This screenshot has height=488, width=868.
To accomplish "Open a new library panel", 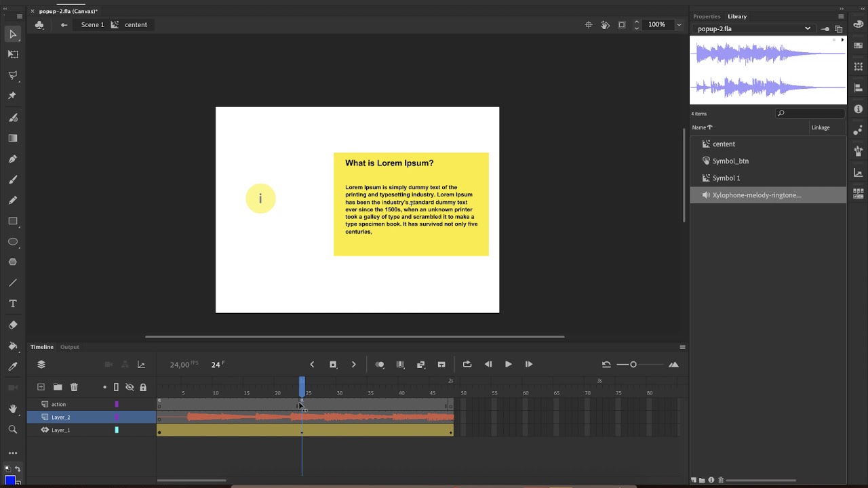I will tap(839, 29).
